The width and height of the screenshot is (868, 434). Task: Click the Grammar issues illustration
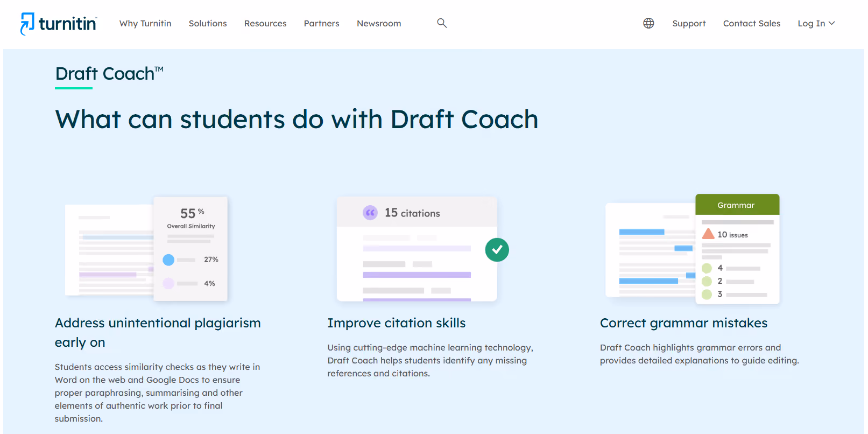tap(693, 249)
